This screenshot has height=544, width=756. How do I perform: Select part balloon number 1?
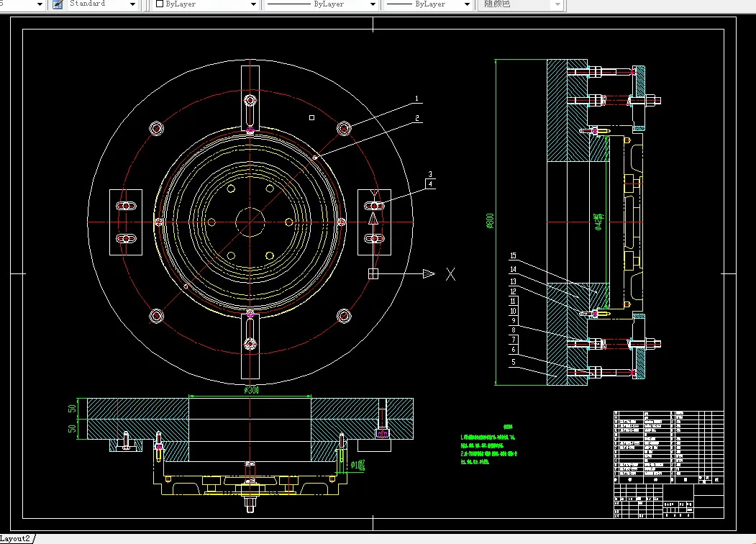pyautogui.click(x=416, y=99)
